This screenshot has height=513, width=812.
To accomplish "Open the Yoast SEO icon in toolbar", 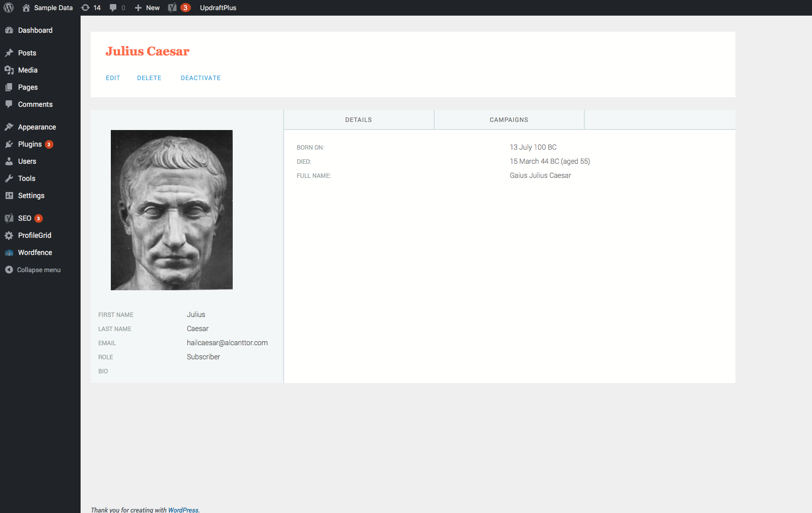I will [173, 8].
